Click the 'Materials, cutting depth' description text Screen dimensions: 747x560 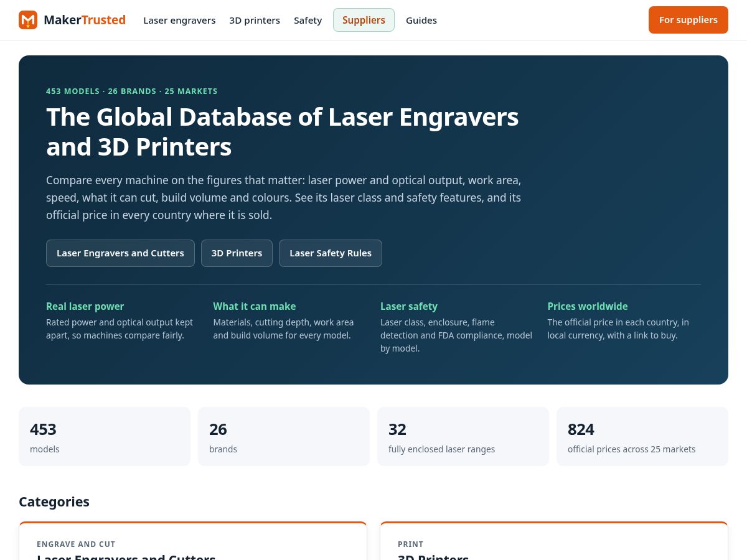[x=283, y=329]
